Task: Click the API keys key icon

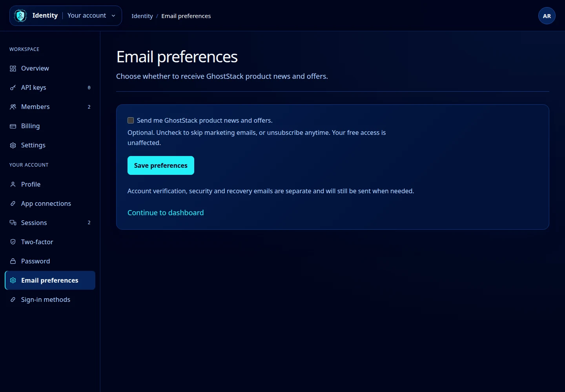Action: [x=13, y=88]
